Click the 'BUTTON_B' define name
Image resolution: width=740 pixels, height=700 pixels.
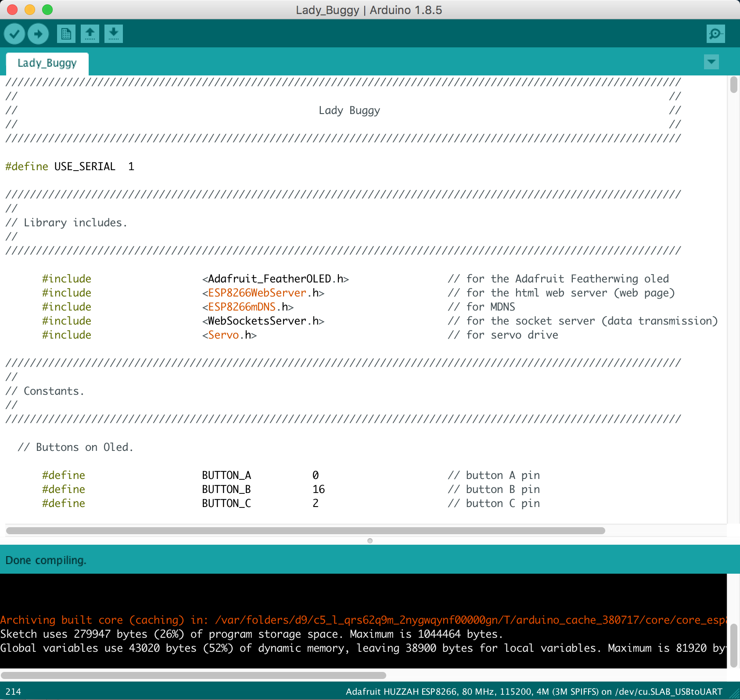(226, 489)
